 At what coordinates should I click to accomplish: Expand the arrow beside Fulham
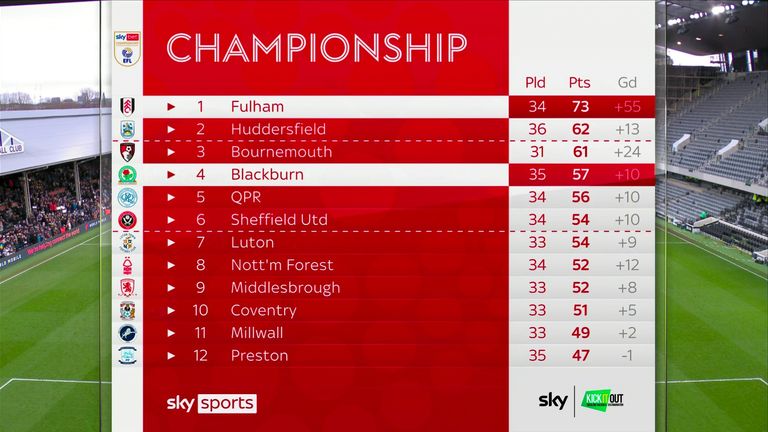tap(171, 107)
